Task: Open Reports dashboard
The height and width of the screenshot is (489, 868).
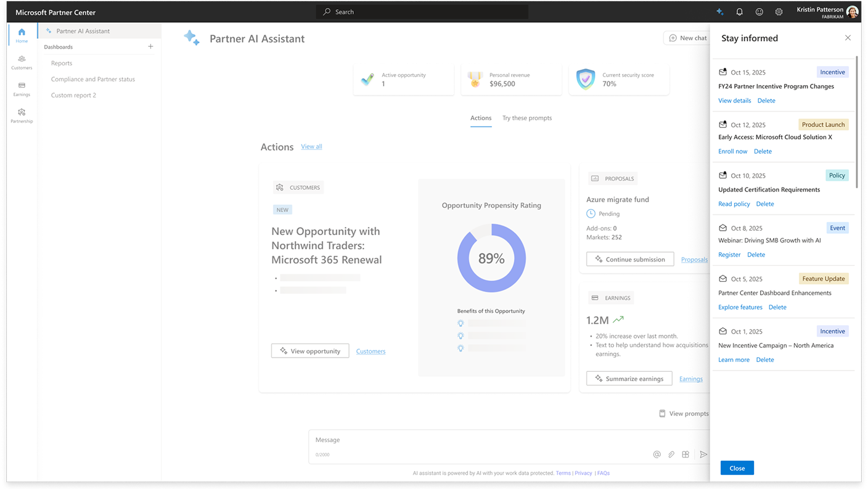Action: click(x=62, y=63)
